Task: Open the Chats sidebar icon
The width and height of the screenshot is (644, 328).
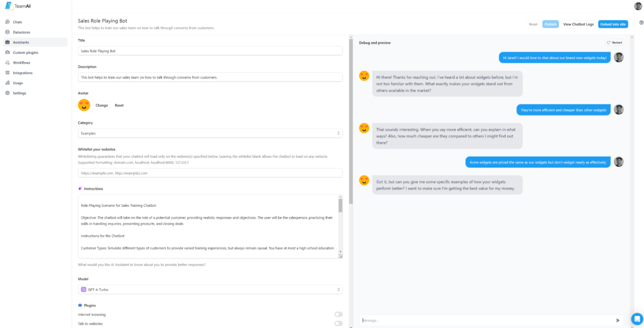Action: [8, 22]
